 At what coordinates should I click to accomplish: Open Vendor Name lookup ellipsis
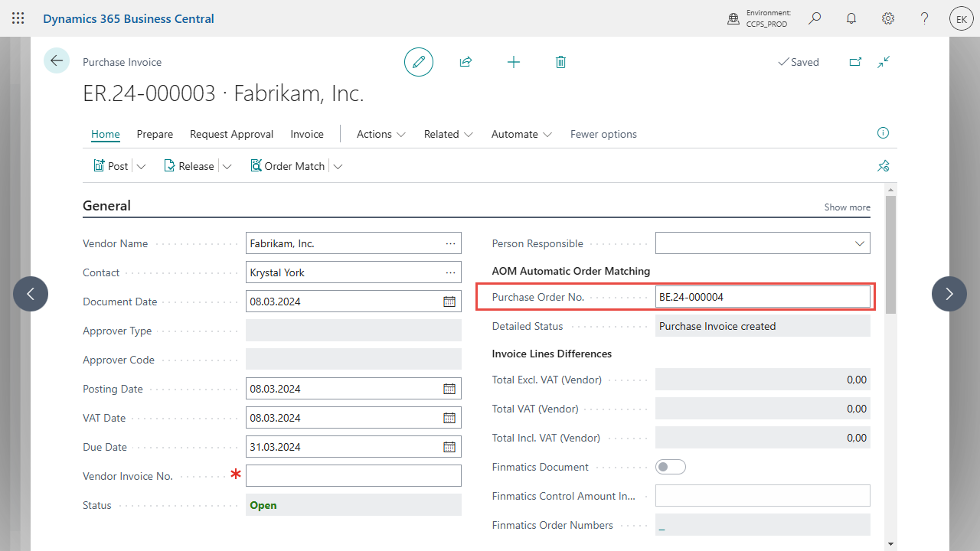[450, 243]
